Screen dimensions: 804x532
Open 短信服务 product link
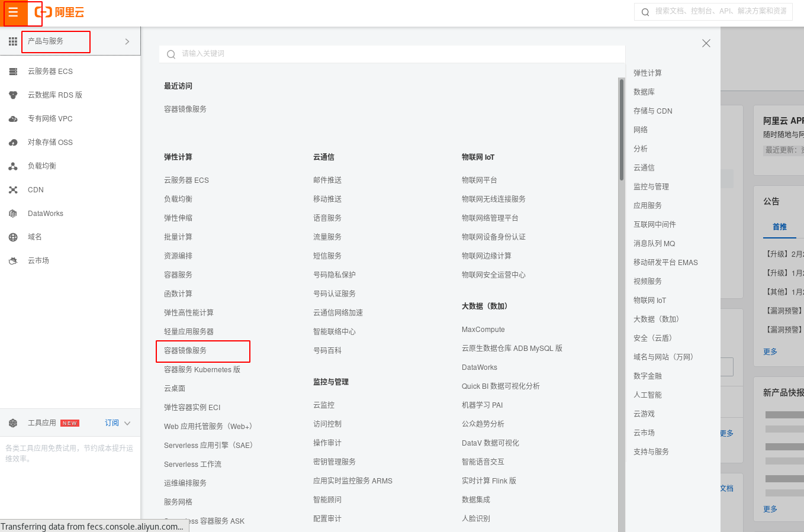click(x=327, y=256)
